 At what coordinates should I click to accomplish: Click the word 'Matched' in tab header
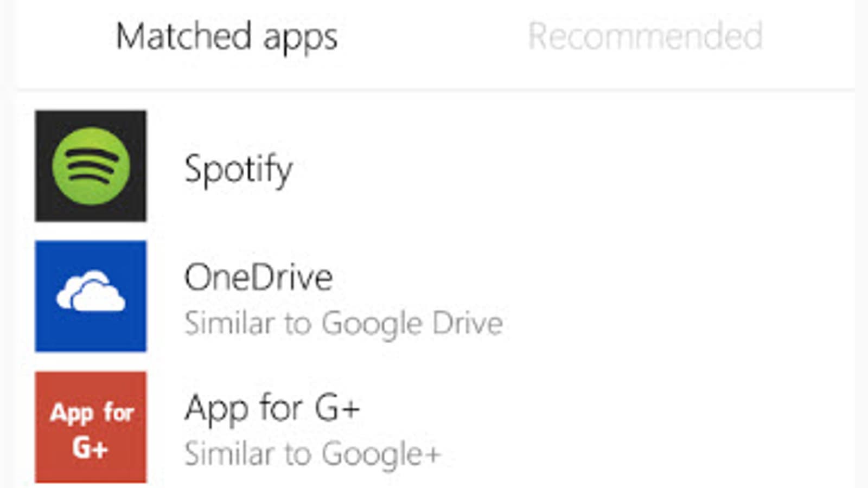point(184,36)
